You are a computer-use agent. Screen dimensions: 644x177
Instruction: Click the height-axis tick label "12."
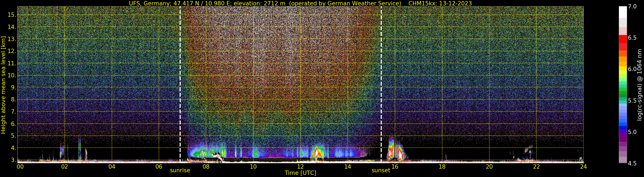point(12,51)
